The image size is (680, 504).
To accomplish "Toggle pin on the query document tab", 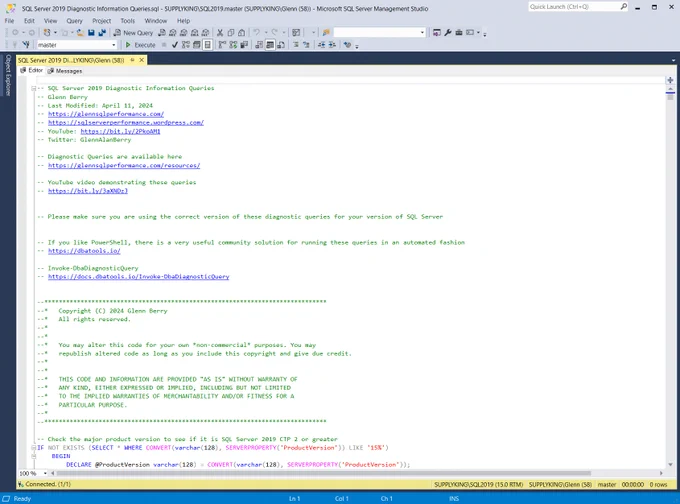I will coord(132,60).
